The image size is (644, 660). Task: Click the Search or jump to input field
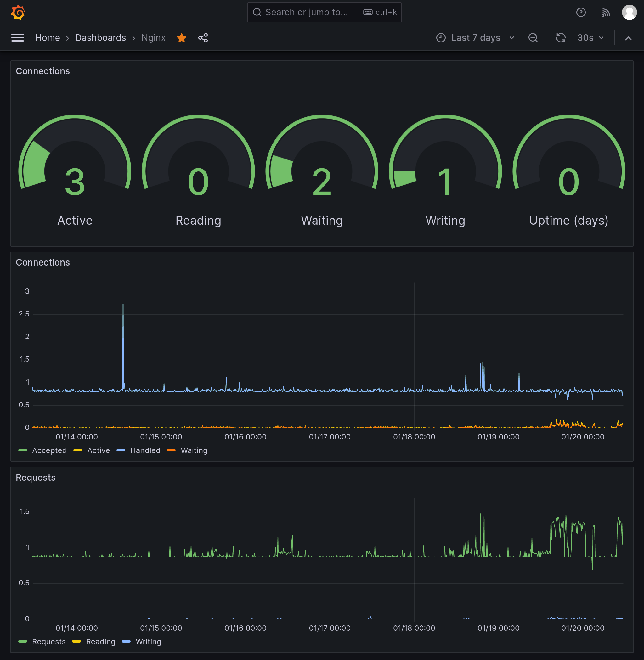click(x=322, y=12)
